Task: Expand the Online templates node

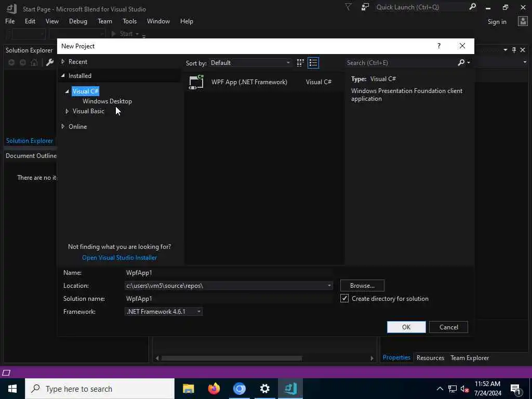Action: (x=63, y=127)
